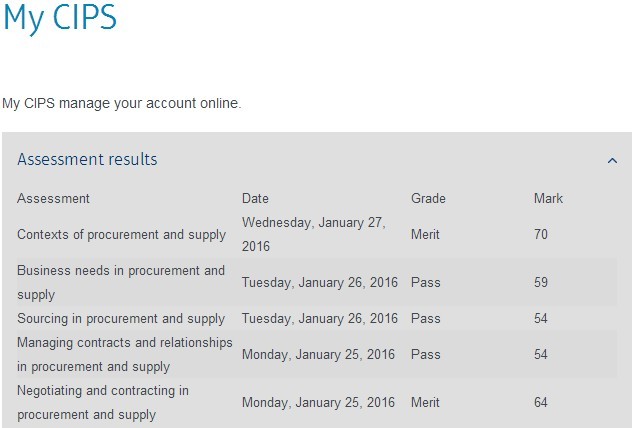Click Pass grade for Business needs
Screen dimensions: 634x428
(x=425, y=283)
